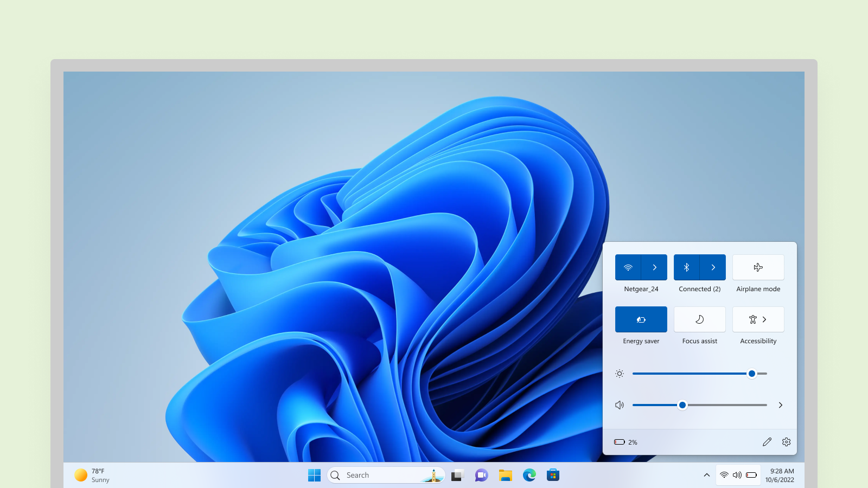Screen dimensions: 868x488
Task: Open the Teams Chat taskbar icon
Action: click(x=481, y=476)
